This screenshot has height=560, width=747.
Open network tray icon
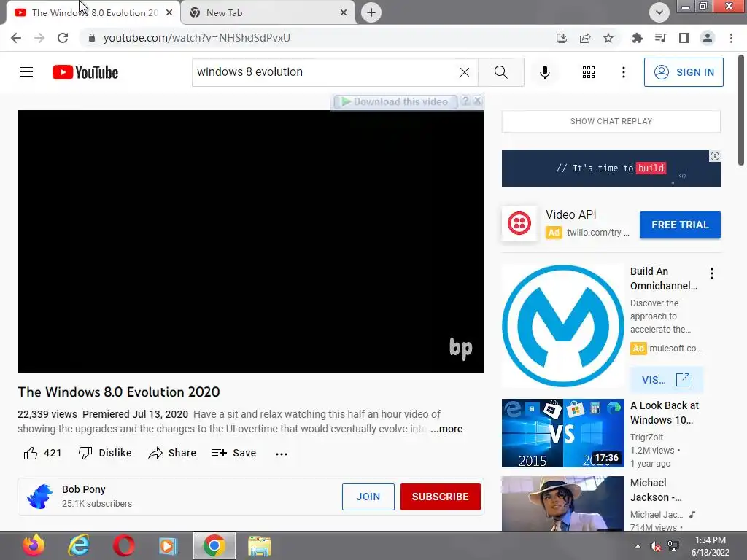click(x=673, y=545)
